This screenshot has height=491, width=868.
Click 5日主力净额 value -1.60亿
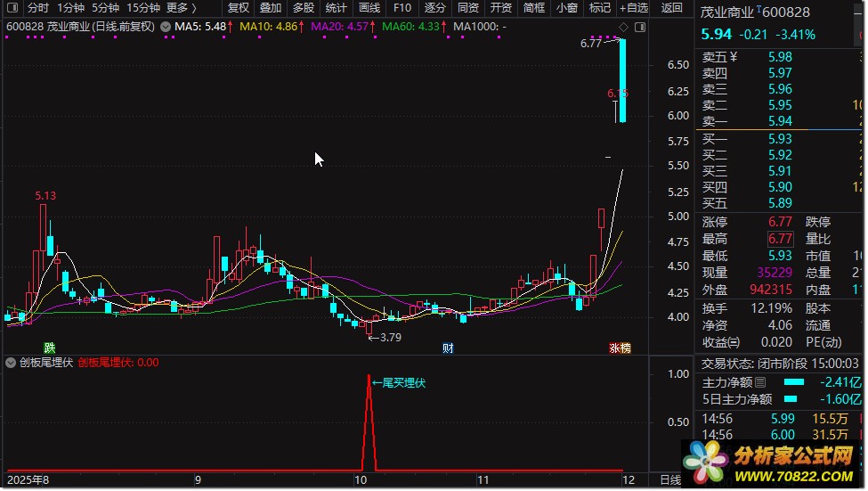click(x=840, y=399)
